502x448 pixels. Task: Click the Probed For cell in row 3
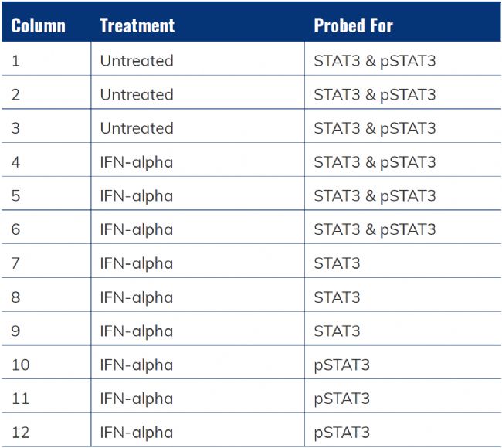pyautogui.click(x=375, y=128)
